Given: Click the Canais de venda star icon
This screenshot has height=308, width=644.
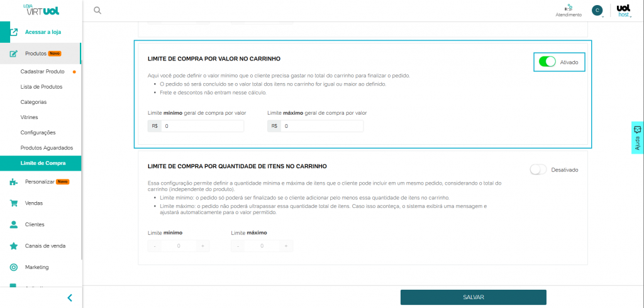Looking at the screenshot, I should point(13,246).
